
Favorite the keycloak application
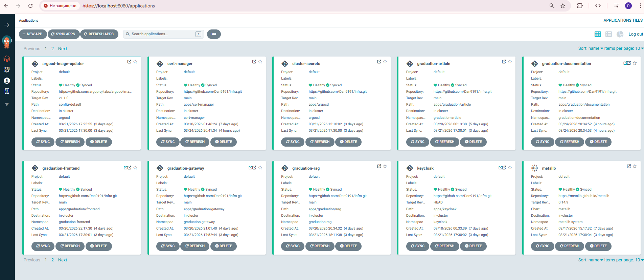tap(510, 168)
